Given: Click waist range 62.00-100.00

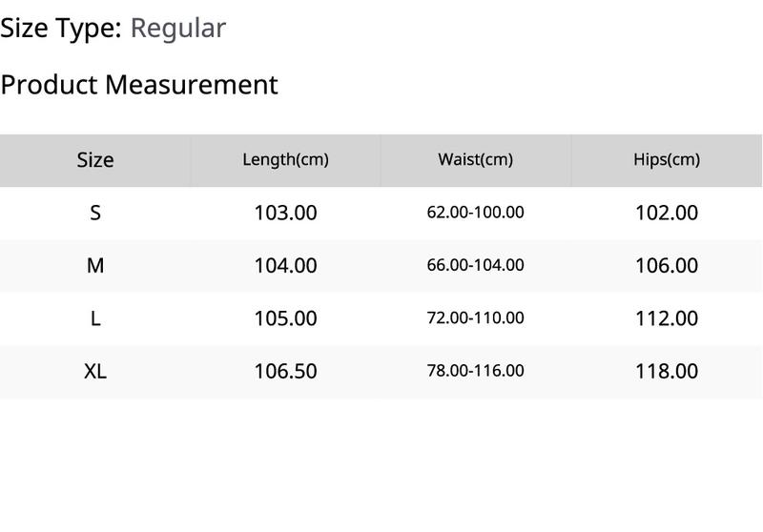Looking at the screenshot, I should click(475, 212).
